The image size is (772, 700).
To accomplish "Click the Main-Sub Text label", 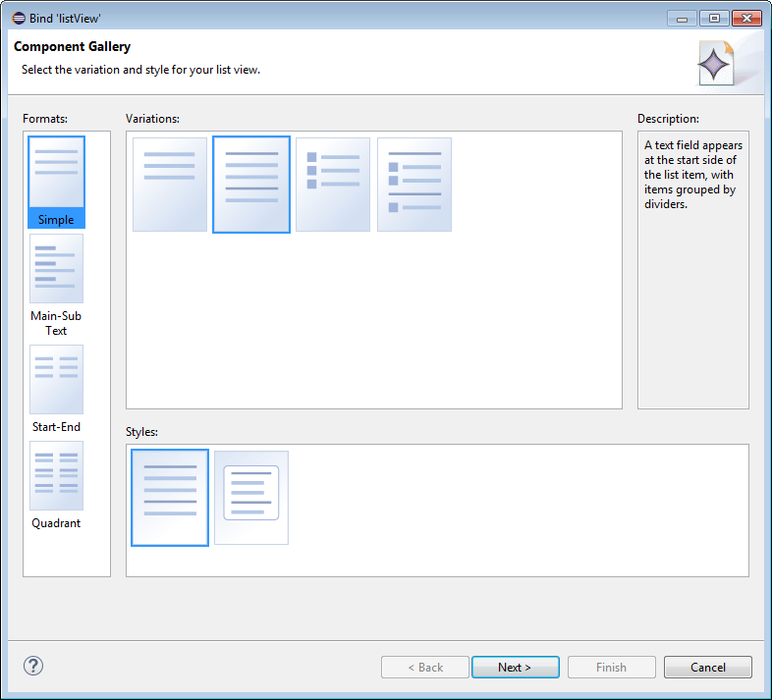I will click(56, 323).
